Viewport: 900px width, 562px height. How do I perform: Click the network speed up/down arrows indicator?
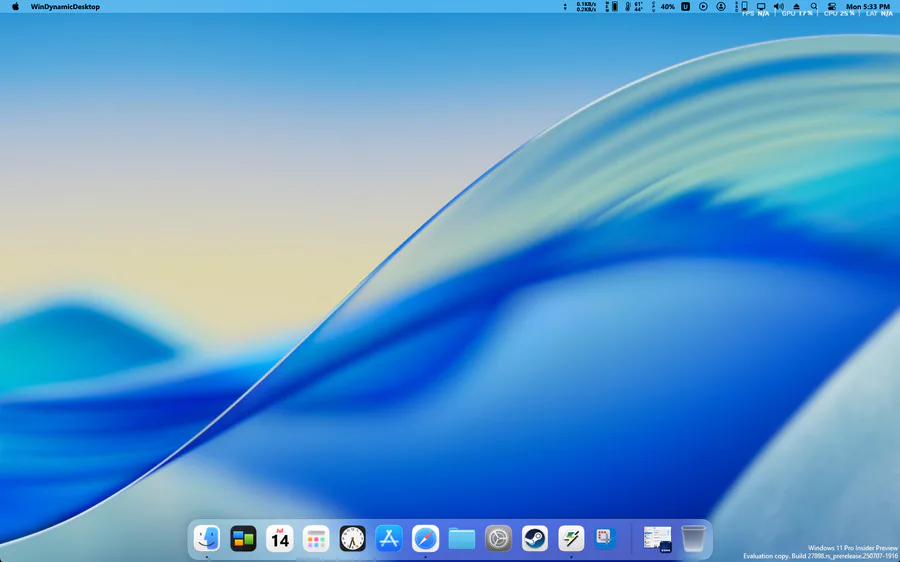(x=565, y=7)
